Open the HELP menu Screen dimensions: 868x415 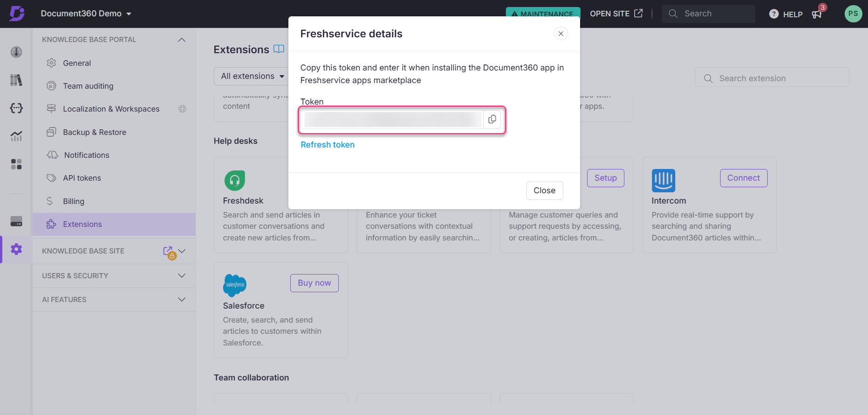tap(786, 14)
